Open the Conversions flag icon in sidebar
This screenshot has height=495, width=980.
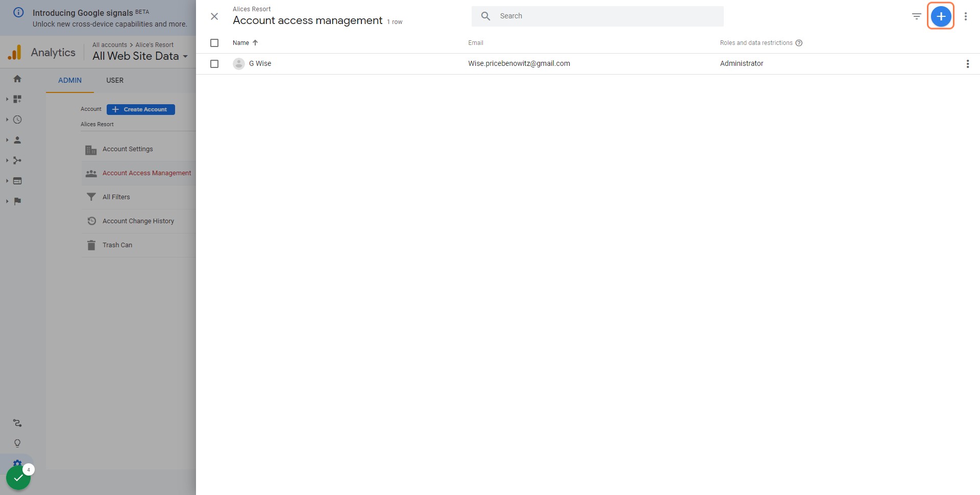pyautogui.click(x=17, y=201)
